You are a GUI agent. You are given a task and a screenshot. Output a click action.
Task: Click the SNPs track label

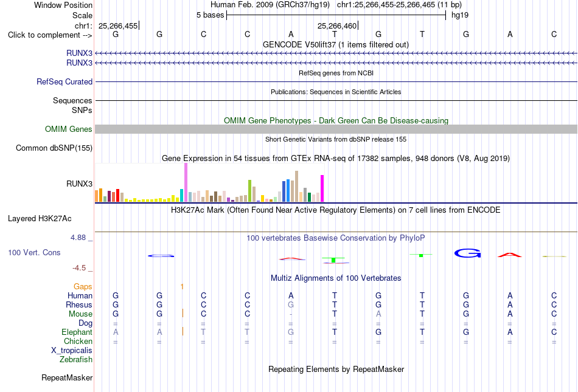coord(82,110)
